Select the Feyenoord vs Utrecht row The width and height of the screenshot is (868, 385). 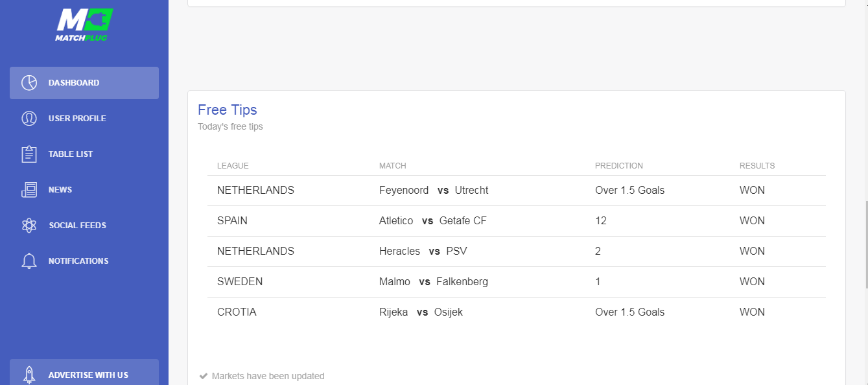[x=517, y=191]
